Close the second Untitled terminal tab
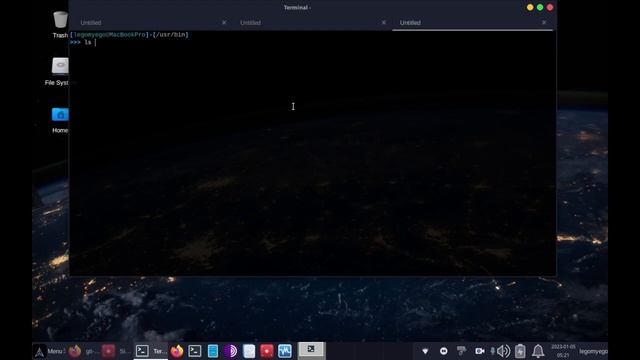640x360 pixels. 384,22
